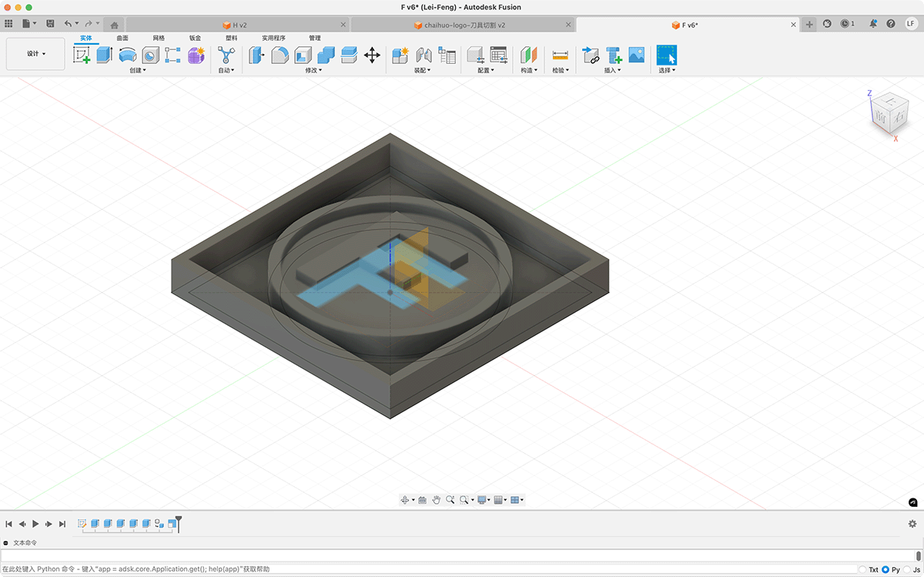Play the timeline
This screenshot has height=577, width=924.
pyautogui.click(x=35, y=524)
